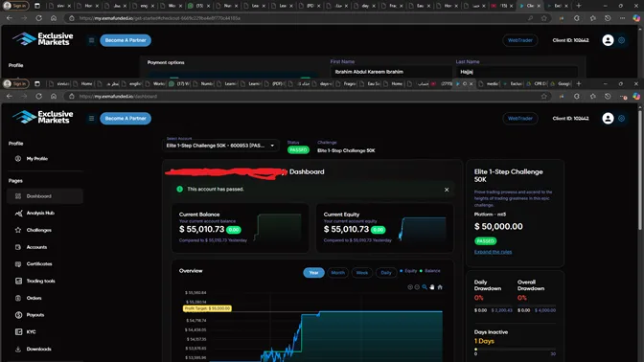The width and height of the screenshot is (644, 362).
Task: Bookmark the checkout page with the star icon
Action: click(x=544, y=18)
